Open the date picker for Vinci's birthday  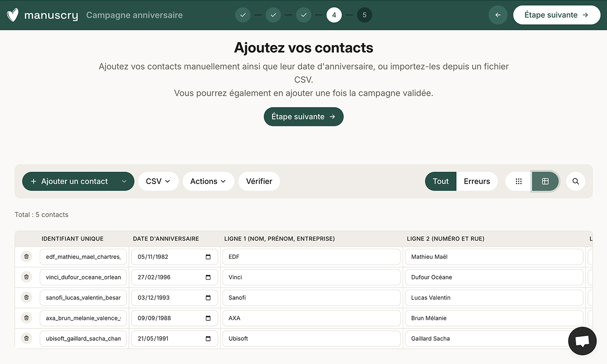pos(209,277)
